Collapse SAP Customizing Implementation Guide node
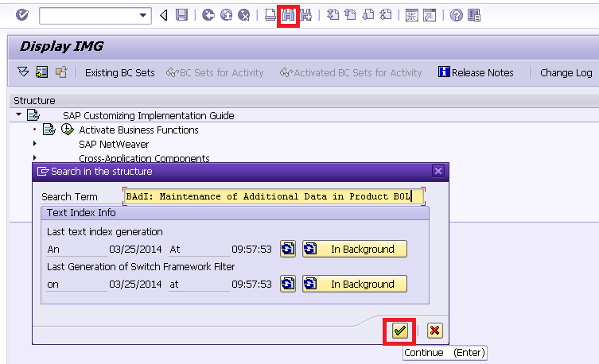The width and height of the screenshot is (599, 364). tap(18, 114)
